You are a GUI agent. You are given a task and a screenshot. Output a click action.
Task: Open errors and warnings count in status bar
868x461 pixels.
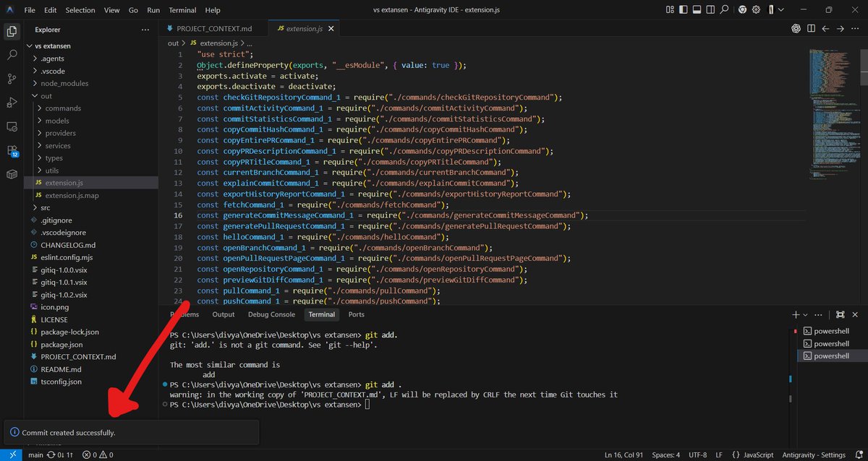click(x=97, y=455)
